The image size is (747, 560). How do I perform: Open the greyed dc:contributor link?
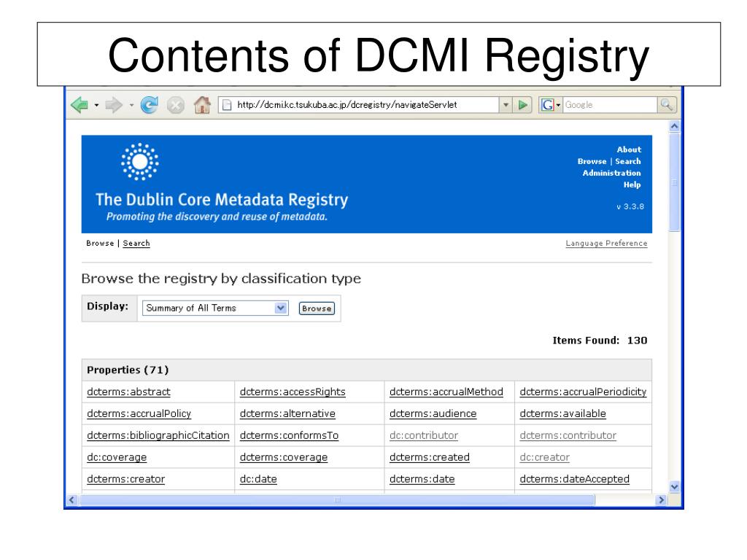pos(424,436)
